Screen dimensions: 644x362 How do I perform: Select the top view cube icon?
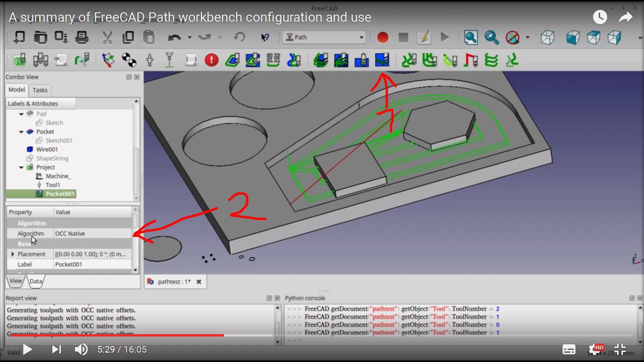point(594,37)
